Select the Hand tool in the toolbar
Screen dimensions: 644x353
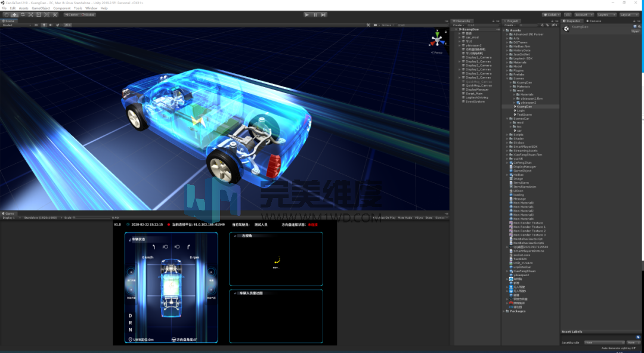(6, 15)
